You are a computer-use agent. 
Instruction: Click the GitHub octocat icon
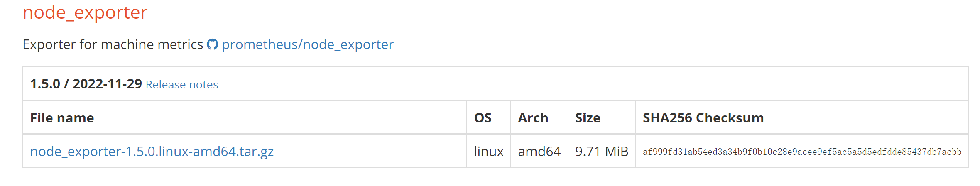213,44
